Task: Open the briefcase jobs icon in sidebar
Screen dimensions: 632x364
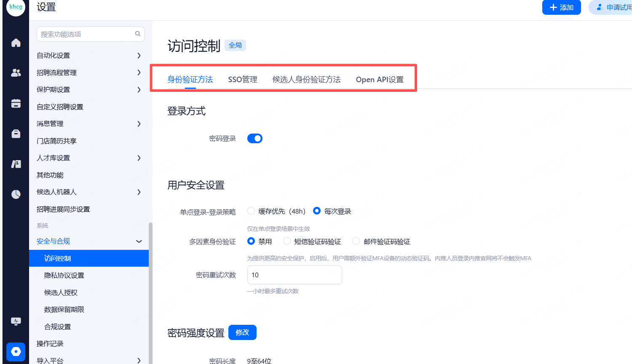Action: (x=16, y=134)
